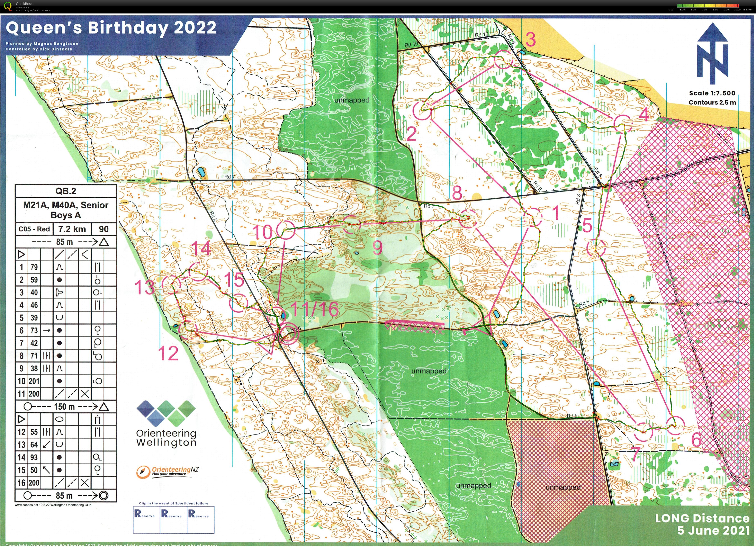Screen dimensions: 756x547
Task: Click the 5:00 pace scale label
Action: tap(682, 10)
